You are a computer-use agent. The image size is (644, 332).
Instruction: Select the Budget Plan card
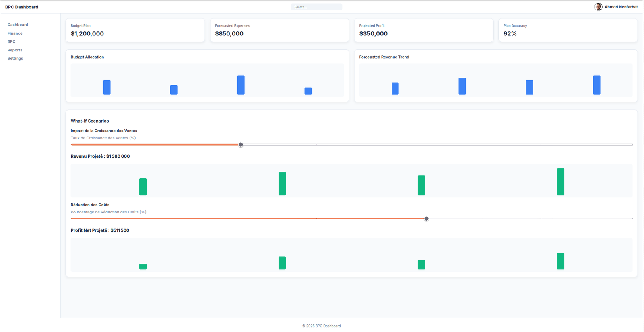point(135,30)
